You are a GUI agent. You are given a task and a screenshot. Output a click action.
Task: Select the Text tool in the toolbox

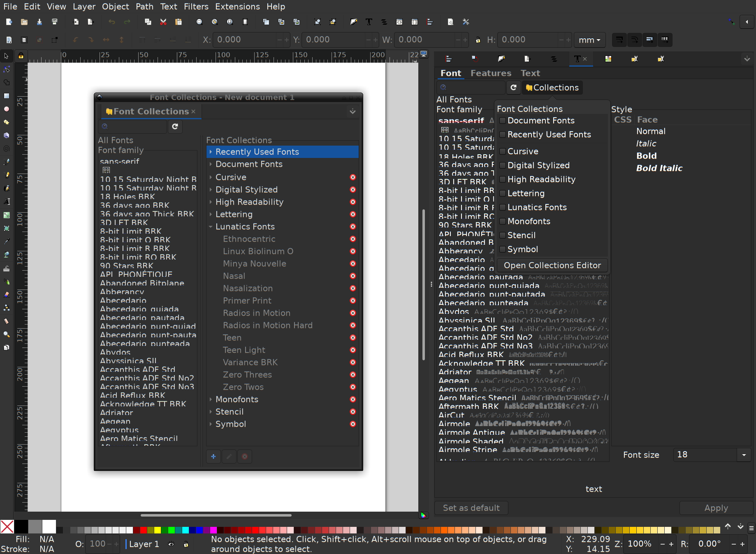(7, 202)
